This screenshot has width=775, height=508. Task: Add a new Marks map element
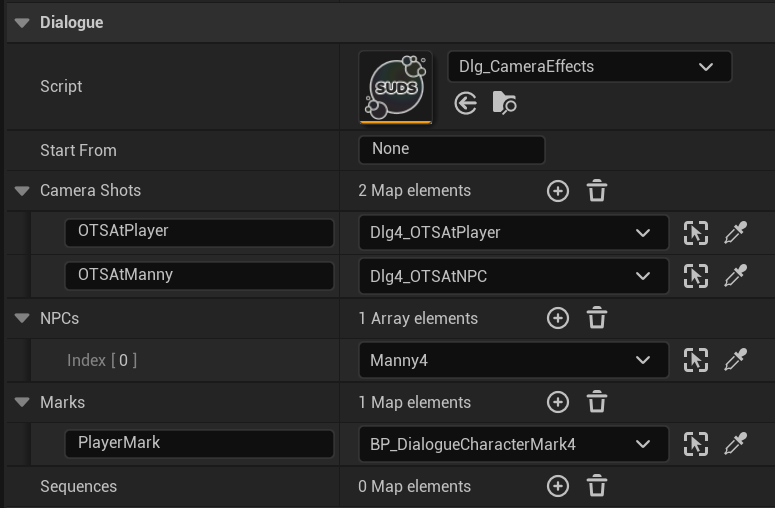coord(558,403)
